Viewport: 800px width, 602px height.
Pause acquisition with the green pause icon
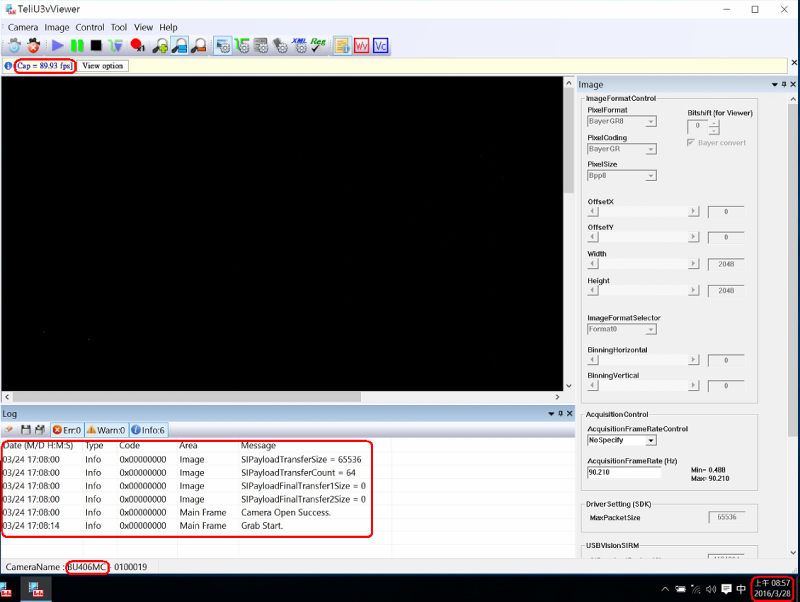[76, 45]
